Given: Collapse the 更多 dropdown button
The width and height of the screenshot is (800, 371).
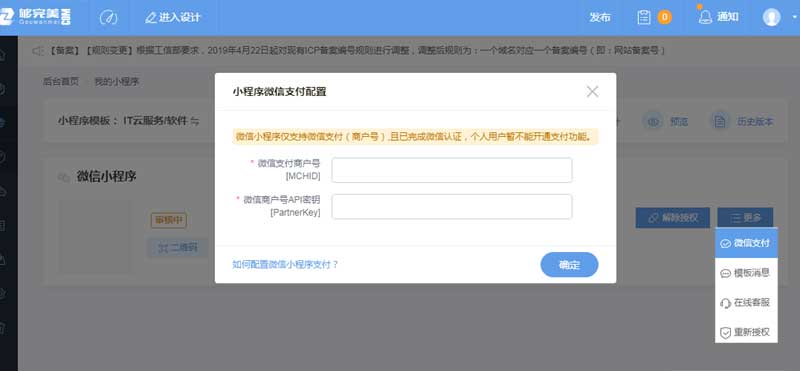Looking at the screenshot, I should tap(745, 218).
